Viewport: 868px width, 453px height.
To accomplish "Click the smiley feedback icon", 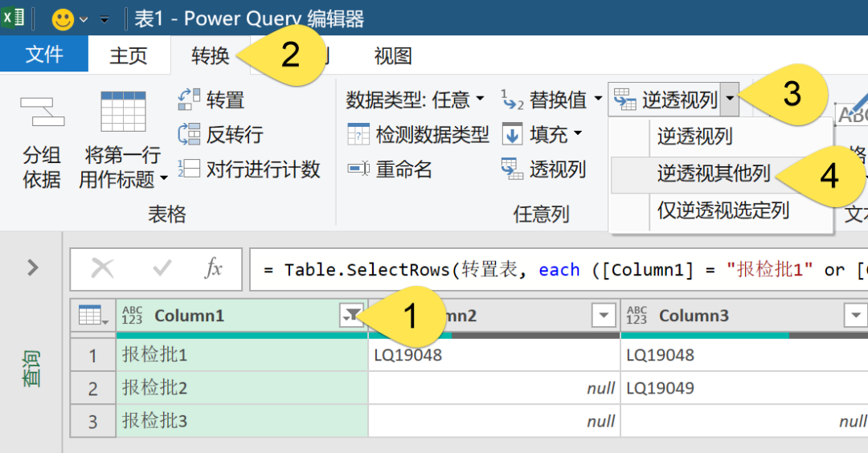I will click(63, 19).
